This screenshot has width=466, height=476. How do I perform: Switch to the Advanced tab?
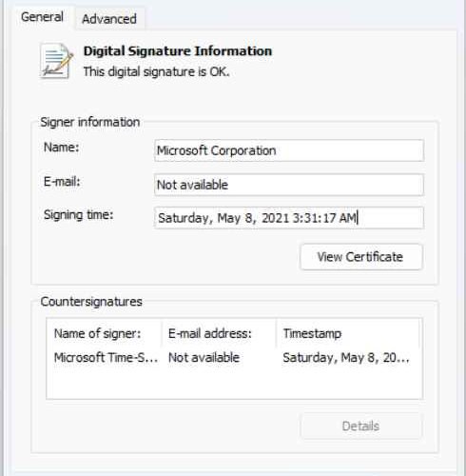pyautogui.click(x=109, y=19)
